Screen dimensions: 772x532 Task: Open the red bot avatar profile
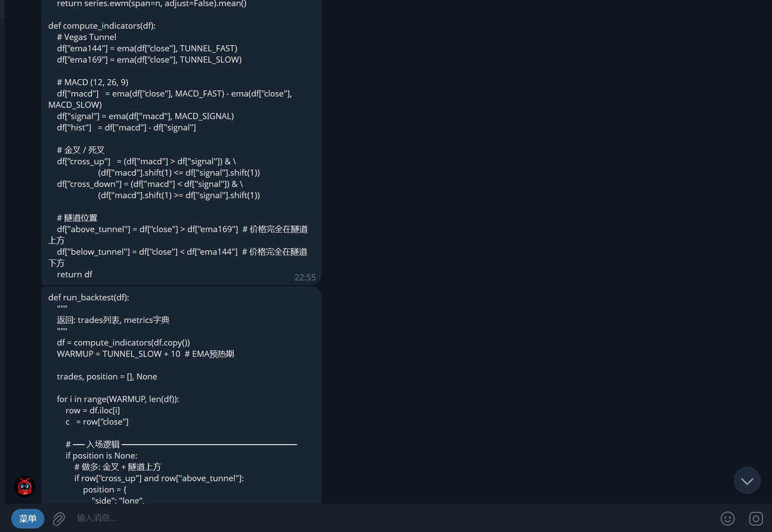click(x=24, y=486)
